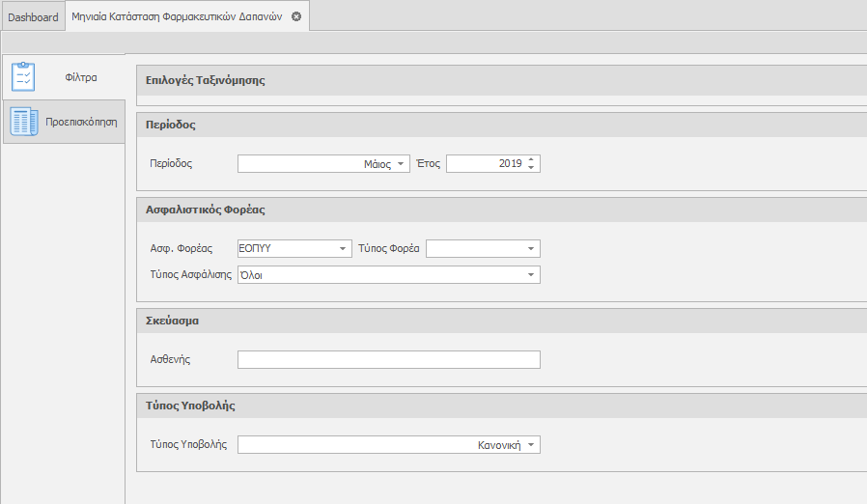867x504 pixels.
Task: Increase Έτος with the up spinner arrow
Action: point(531,159)
